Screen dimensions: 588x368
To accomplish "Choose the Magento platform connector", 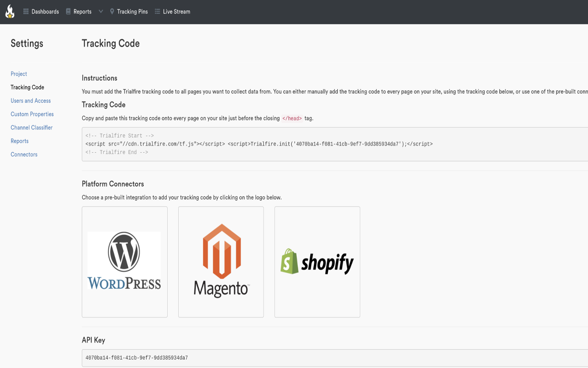I will tap(221, 262).
